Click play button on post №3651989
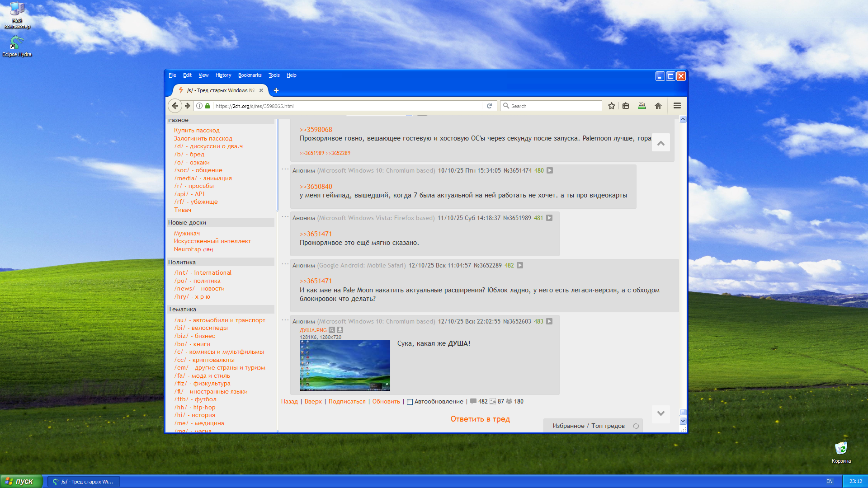 tap(549, 218)
